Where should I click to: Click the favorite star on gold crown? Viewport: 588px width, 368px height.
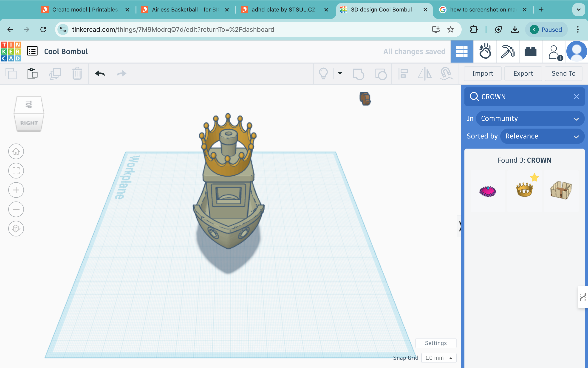tap(534, 177)
